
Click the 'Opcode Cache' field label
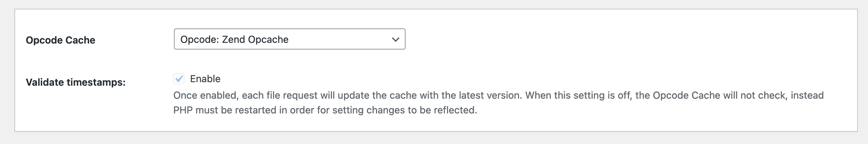point(60,40)
